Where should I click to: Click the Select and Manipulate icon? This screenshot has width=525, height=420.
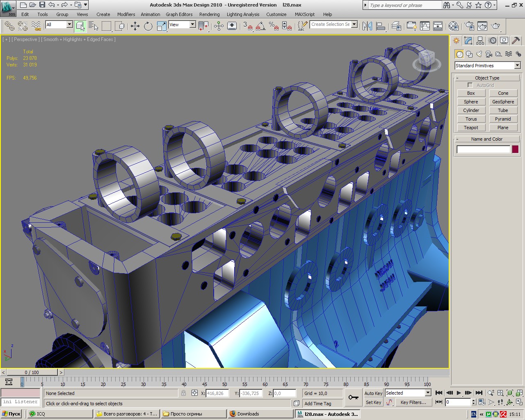pos(219,26)
